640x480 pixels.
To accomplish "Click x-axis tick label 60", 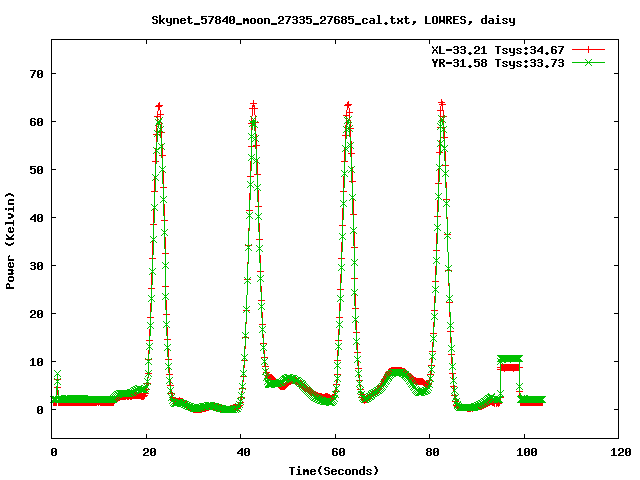I will coord(338,452).
